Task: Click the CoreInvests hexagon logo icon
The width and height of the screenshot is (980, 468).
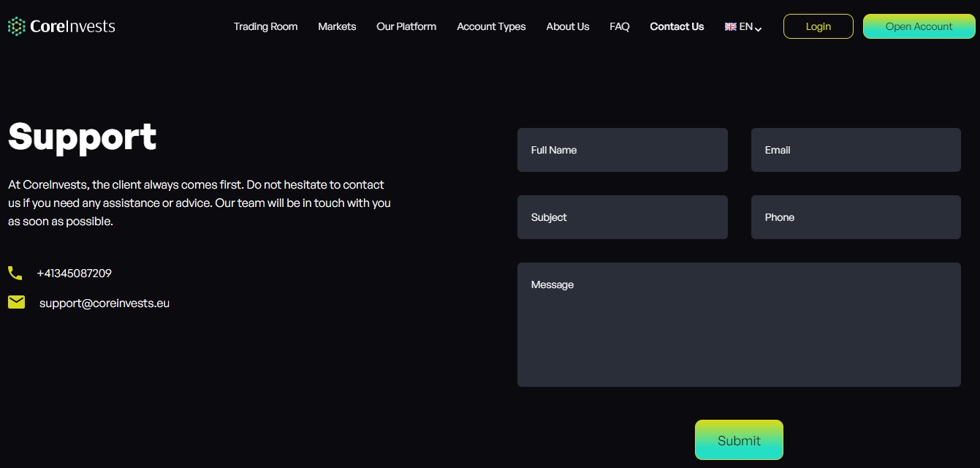Action: pos(16,26)
